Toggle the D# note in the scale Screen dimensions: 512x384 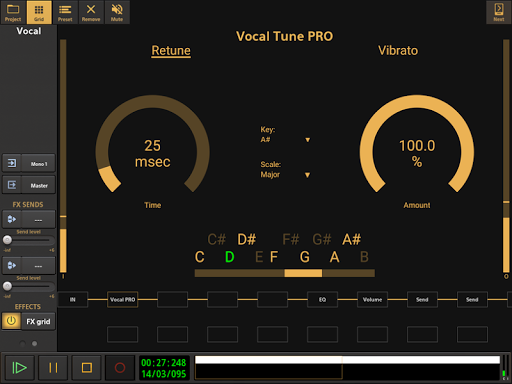(247, 239)
